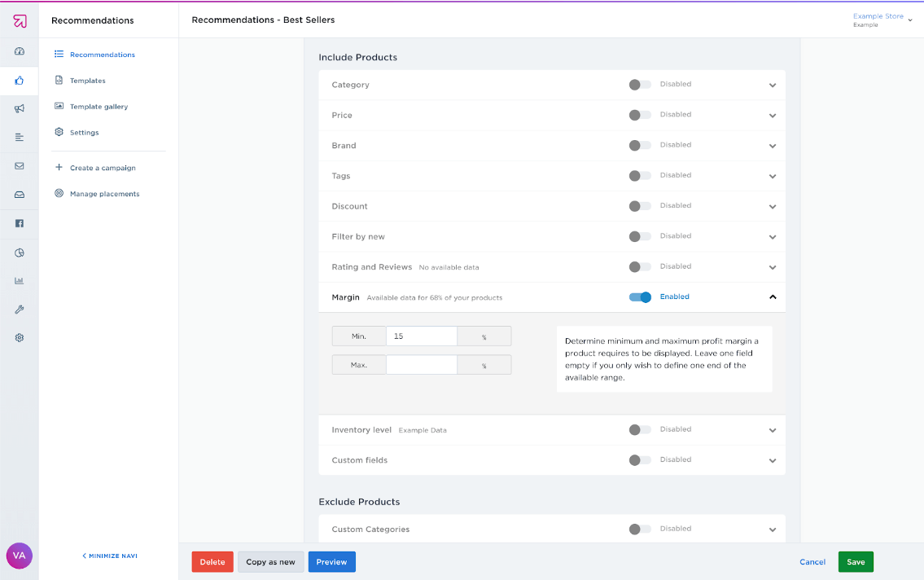Expand the Custom Categories row
The width and height of the screenshot is (924, 580).
pyautogui.click(x=773, y=529)
